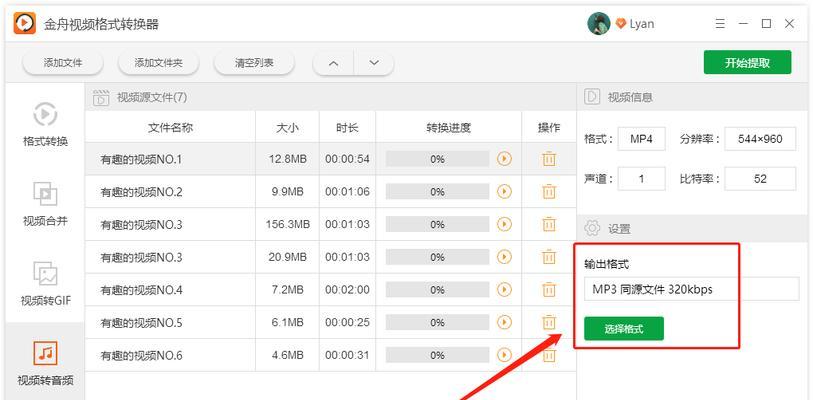Click the 156.3MB size cell
The image size is (813, 400).
[x=287, y=225]
